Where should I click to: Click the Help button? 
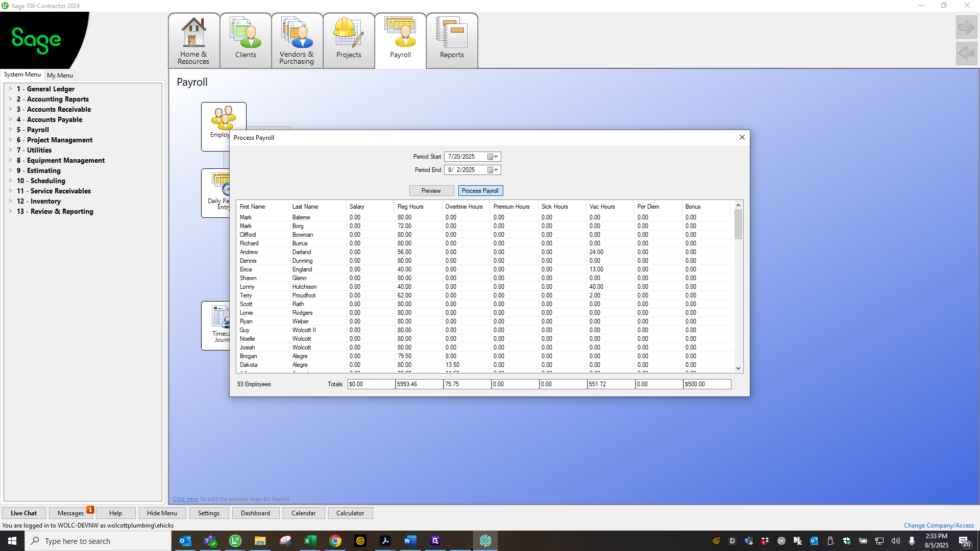coord(115,513)
